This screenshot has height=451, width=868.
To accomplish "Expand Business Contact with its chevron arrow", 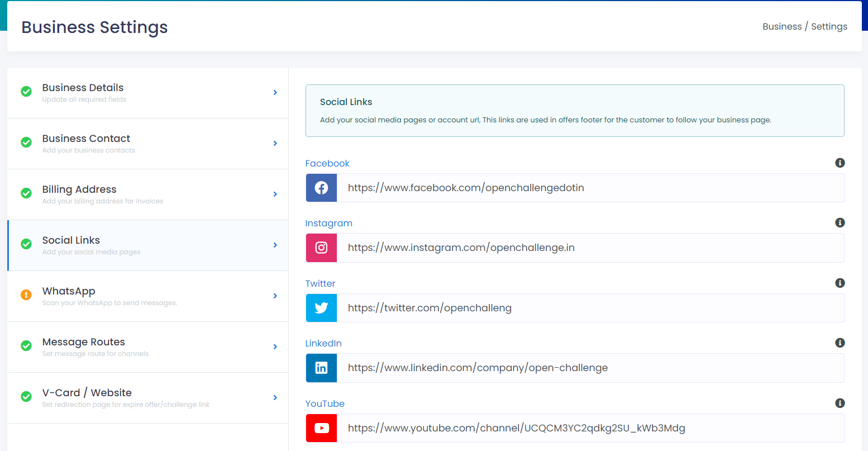I will pyautogui.click(x=275, y=143).
